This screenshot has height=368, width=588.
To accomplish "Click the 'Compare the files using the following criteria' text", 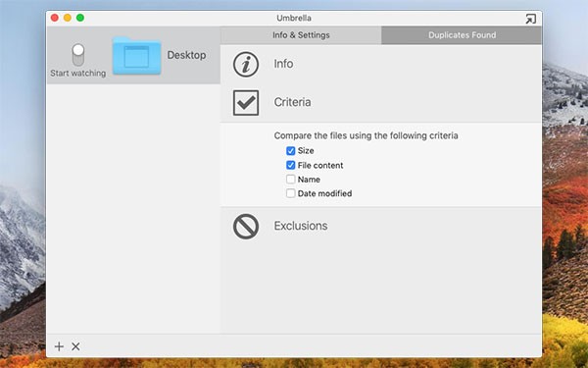I will coord(366,135).
